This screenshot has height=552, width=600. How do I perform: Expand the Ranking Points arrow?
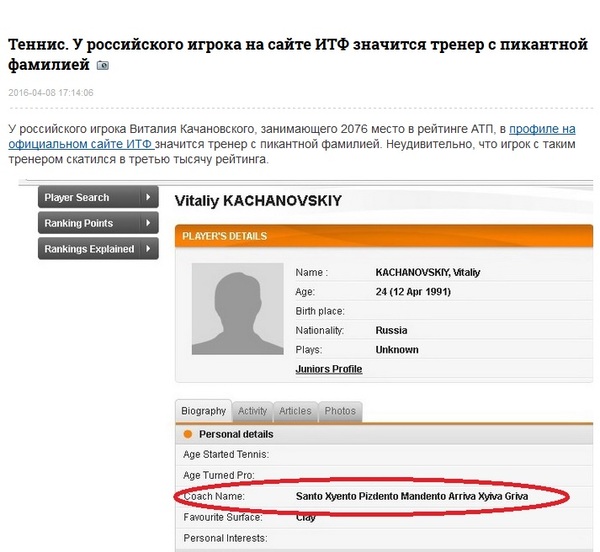[148, 223]
